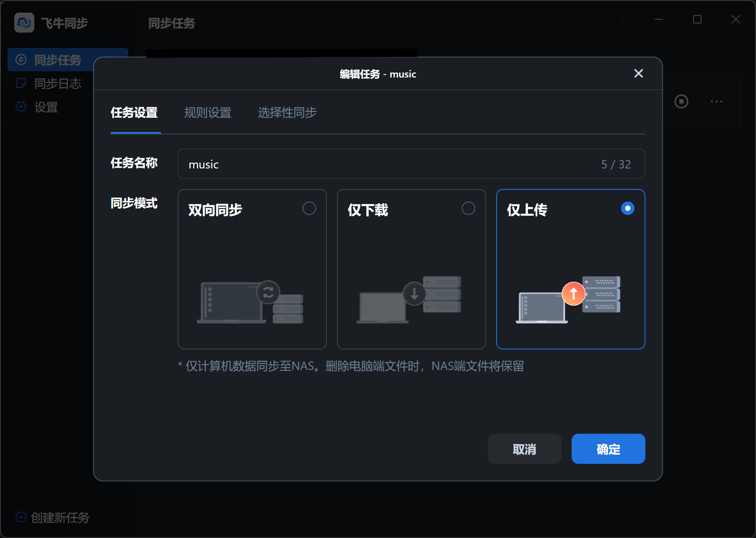Select the 仅上传 radio button

(x=628, y=208)
